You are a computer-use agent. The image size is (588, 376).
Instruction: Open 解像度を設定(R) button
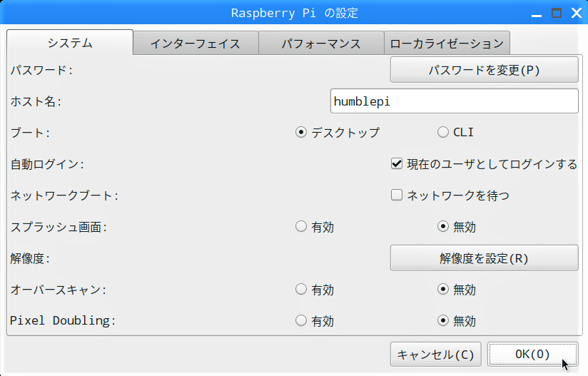click(484, 258)
